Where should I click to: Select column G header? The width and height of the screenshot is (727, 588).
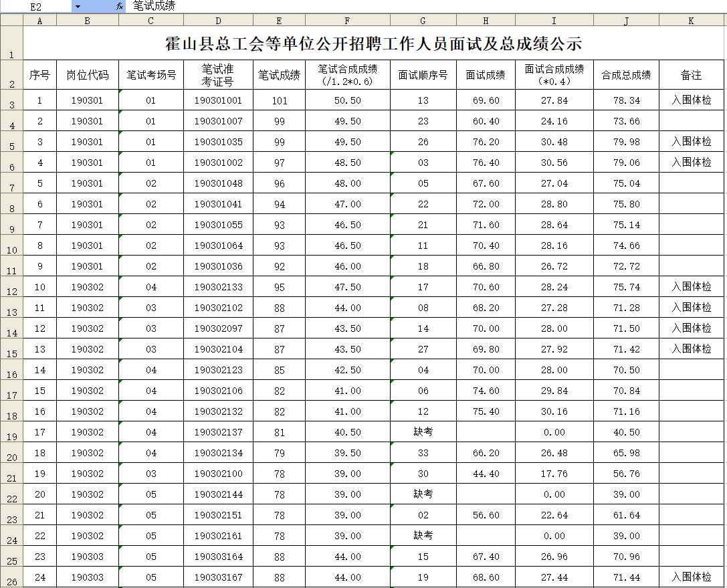coord(423,21)
